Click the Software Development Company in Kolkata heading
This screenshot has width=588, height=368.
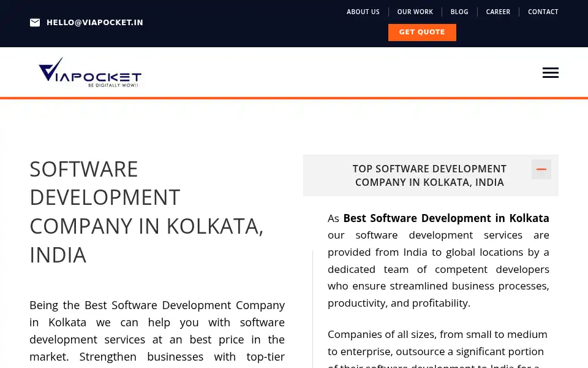146,212
